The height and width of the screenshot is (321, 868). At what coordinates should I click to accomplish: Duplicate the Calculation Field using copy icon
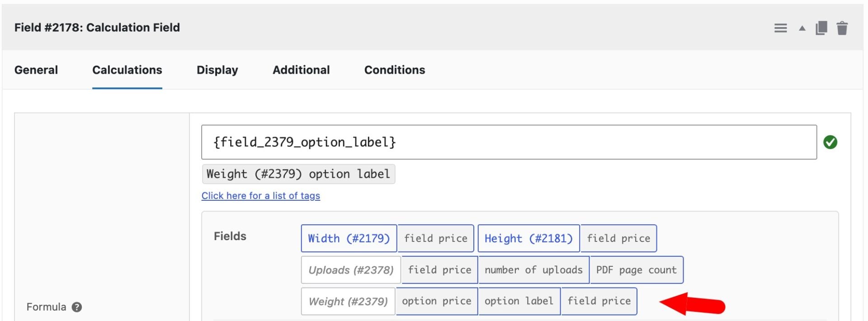(x=821, y=28)
